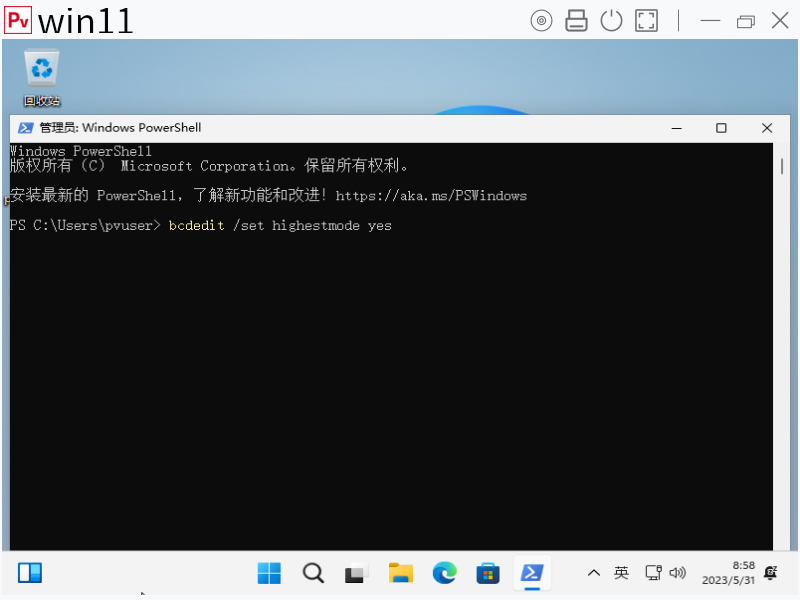Screen dimensions: 800x600
Task: Toggle fullscreen mode in the viewer toolbar
Action: click(x=646, y=21)
